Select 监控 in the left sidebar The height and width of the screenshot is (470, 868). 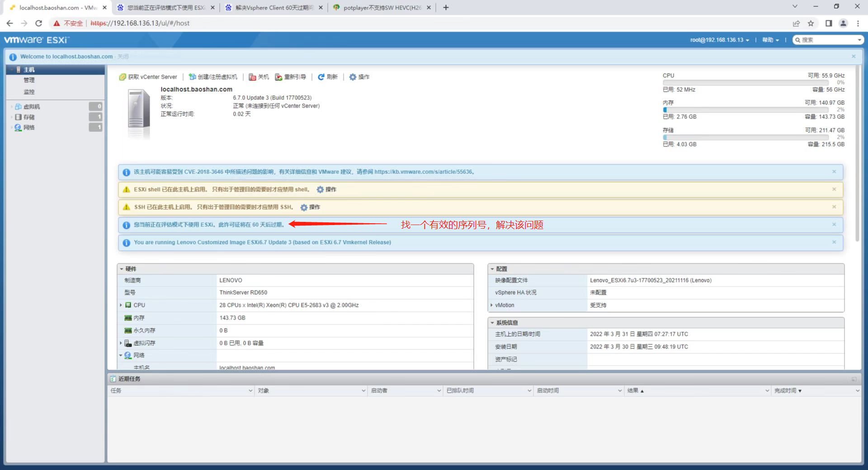[x=29, y=91]
